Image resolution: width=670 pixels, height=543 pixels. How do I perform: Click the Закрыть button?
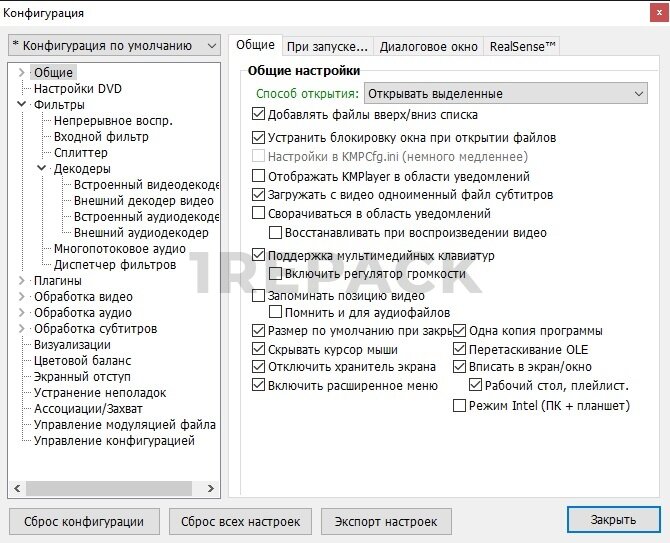(612, 520)
